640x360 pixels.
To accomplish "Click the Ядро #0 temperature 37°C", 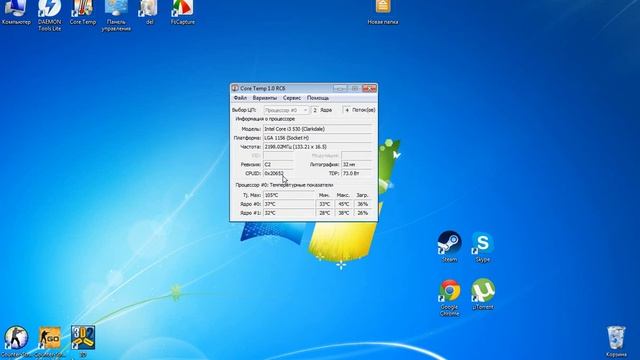I will [289, 204].
